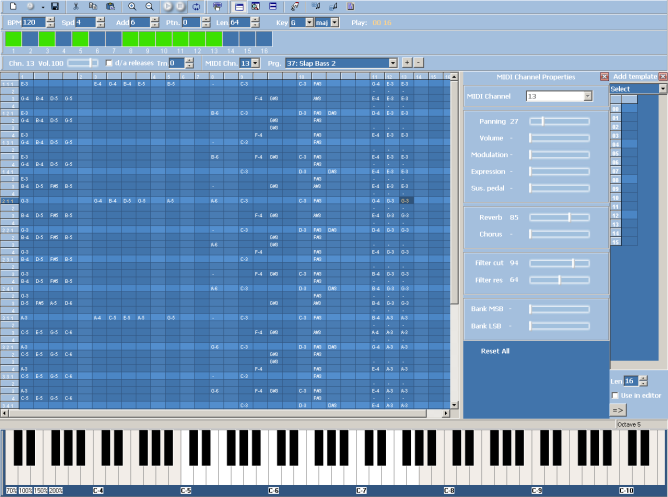Screen dimensions: 668x497
Task: Expand the Add template Select dropdown
Action: 662,89
